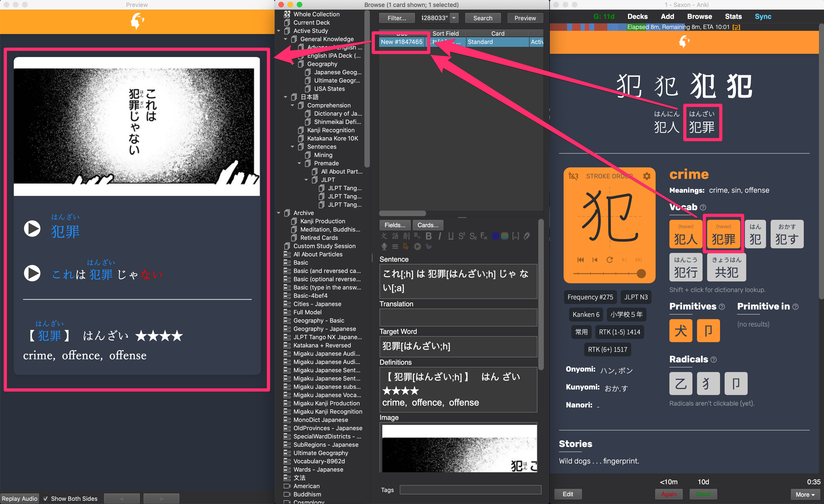Collapse the Archive deck group
This screenshot has width=824, height=504.
[279, 213]
